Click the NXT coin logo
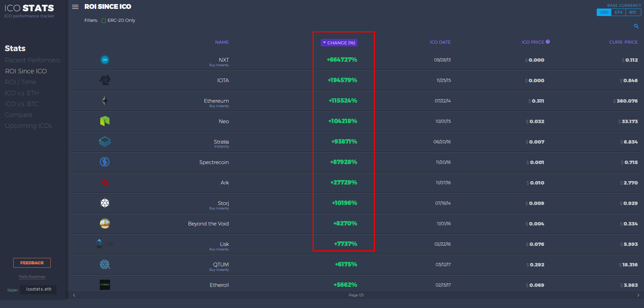 [x=105, y=60]
